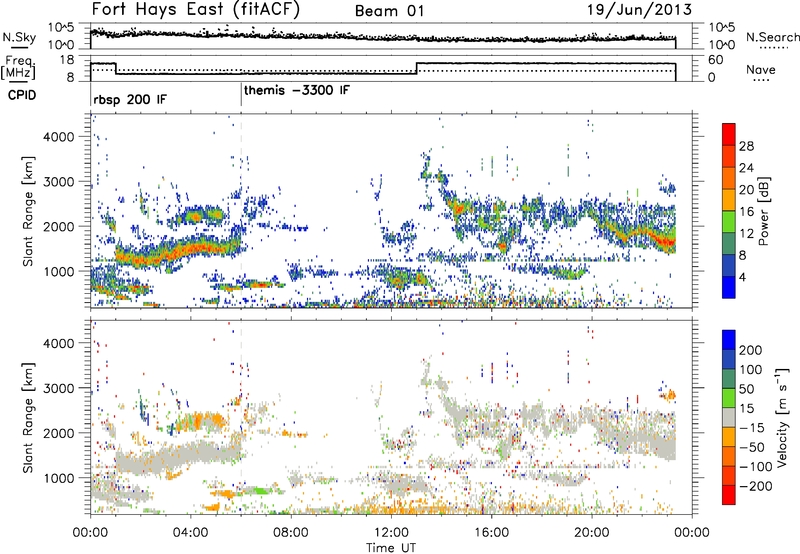Click the 'Nave' legend label
800x554 pixels.
tap(761, 69)
